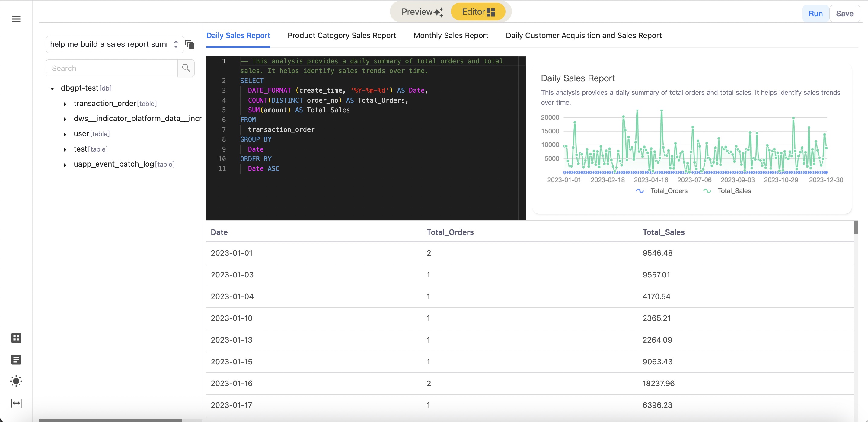Toggle Total_Sales series in chart legend
The image size is (868, 422).
[727, 191]
